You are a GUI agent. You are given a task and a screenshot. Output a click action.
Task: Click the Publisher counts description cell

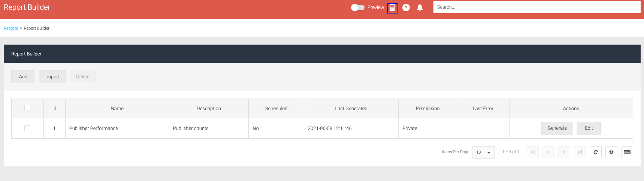coord(209,128)
